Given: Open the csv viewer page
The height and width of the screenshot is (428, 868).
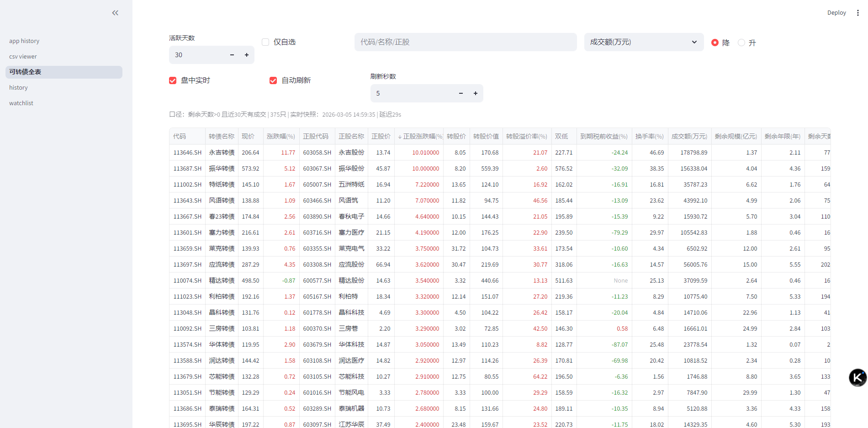Looking at the screenshot, I should 23,57.
